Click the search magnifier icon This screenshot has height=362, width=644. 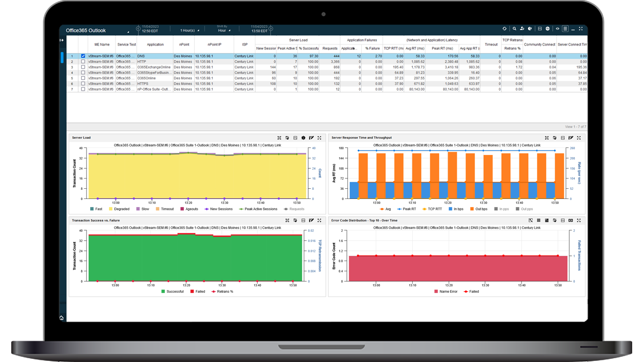click(x=514, y=29)
